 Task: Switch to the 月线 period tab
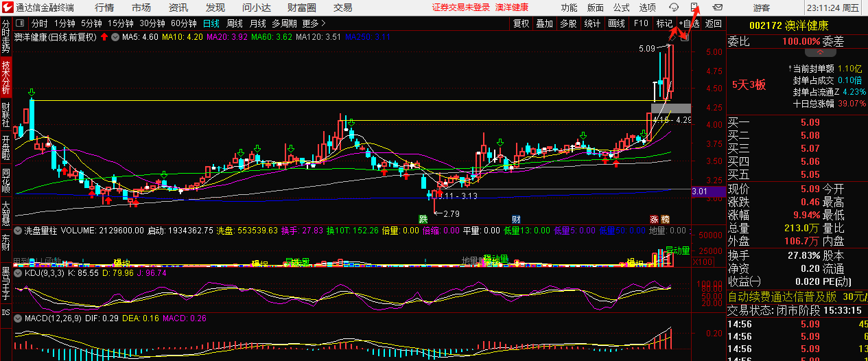click(258, 23)
